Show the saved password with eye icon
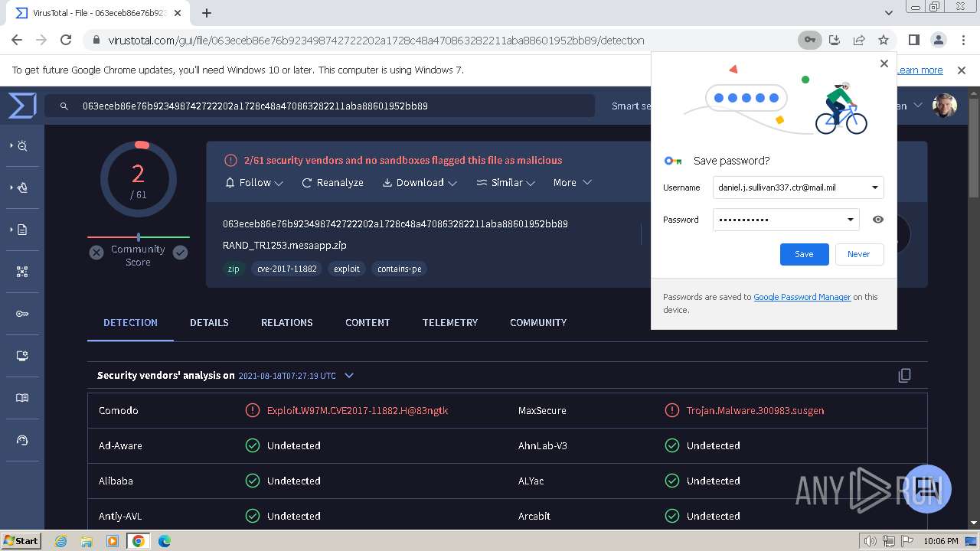The image size is (980, 551). (x=878, y=220)
